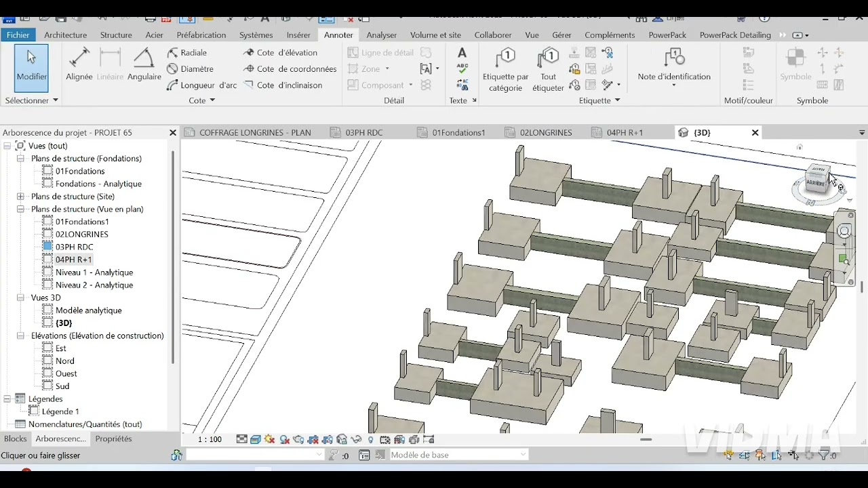Open the Modèle de base combo box
868x488 pixels.
point(458,455)
